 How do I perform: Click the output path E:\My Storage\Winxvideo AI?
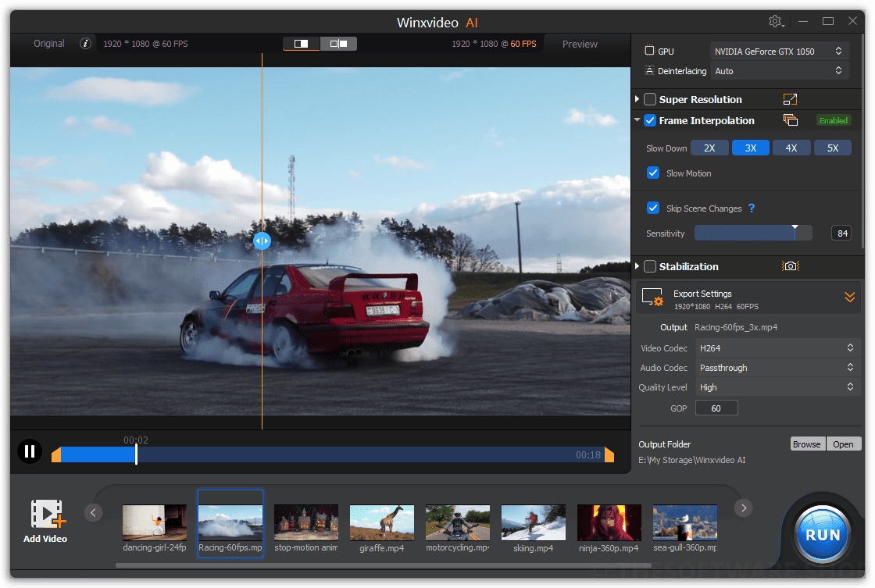point(692,460)
